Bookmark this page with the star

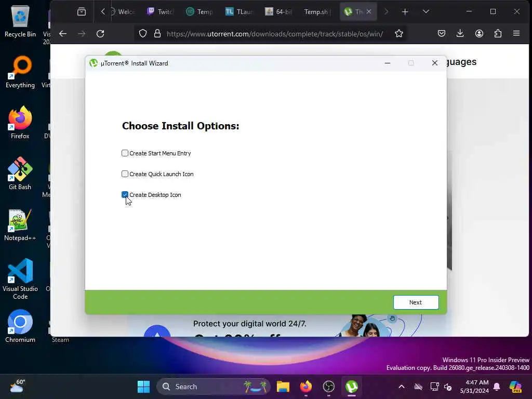[x=399, y=34]
